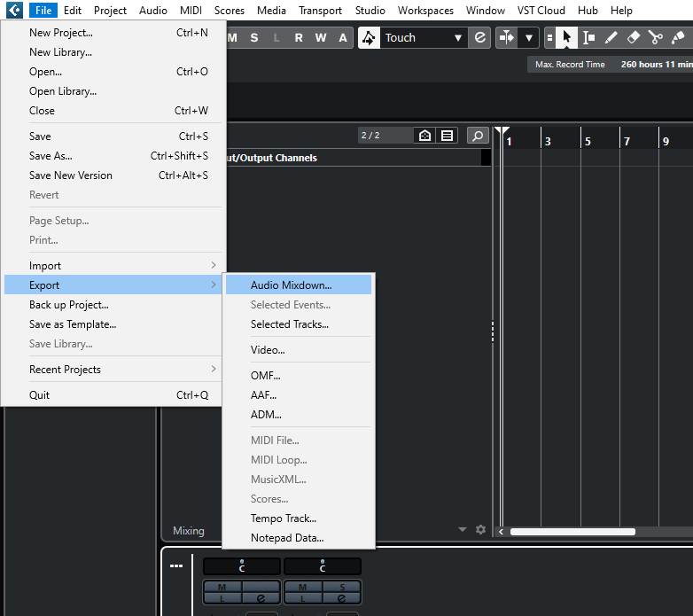
Task: Click the scroll-left arrow of horizontal scrollbar
Action: coord(501,532)
